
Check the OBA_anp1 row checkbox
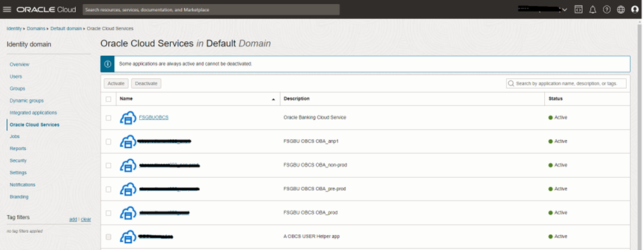tap(108, 142)
